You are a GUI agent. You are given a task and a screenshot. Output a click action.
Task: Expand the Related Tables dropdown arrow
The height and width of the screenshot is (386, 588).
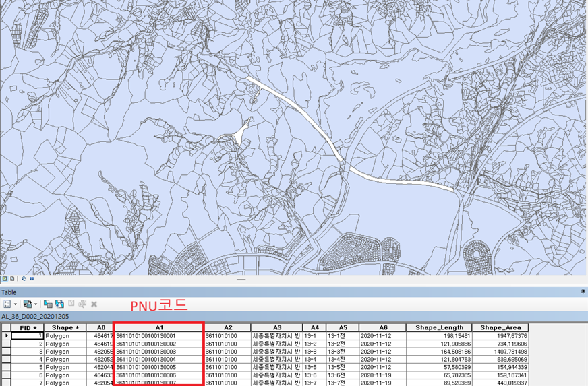pyautogui.click(x=34, y=304)
